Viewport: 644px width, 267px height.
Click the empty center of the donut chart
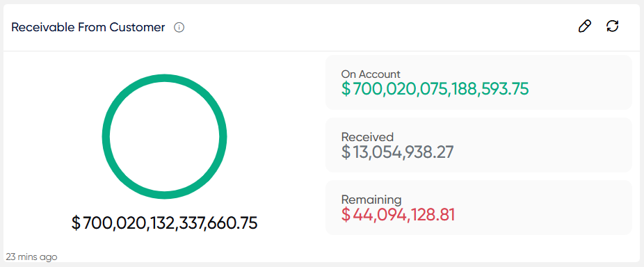tap(164, 137)
